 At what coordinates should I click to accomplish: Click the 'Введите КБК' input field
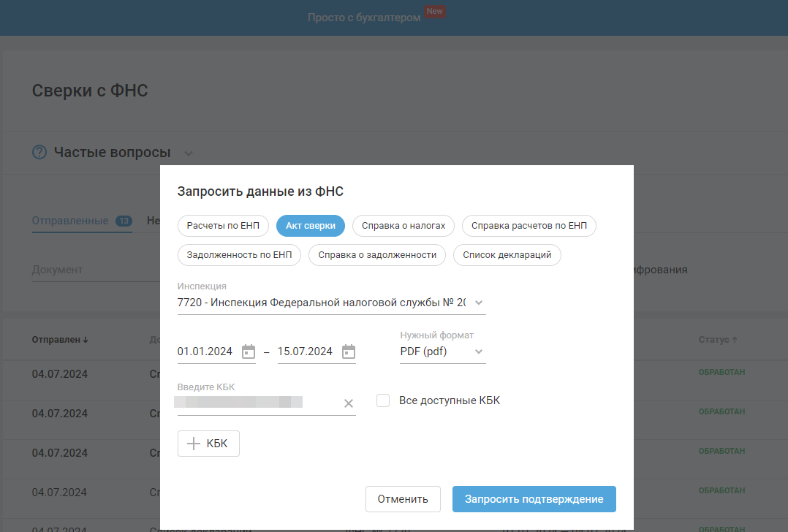(256, 403)
